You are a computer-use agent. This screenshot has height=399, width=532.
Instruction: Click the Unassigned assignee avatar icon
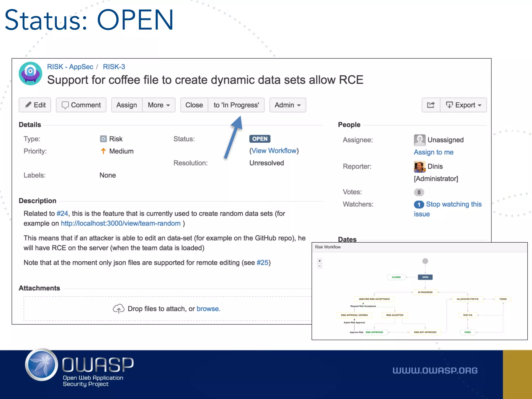[x=419, y=140]
